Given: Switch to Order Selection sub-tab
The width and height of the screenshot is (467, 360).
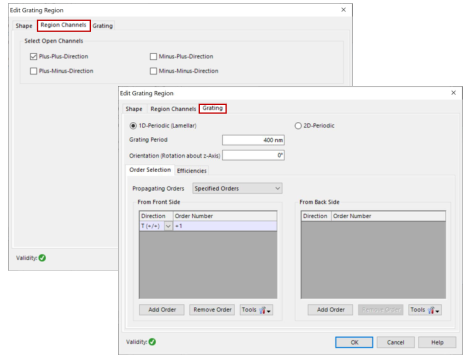Looking at the screenshot, I should point(150,170).
